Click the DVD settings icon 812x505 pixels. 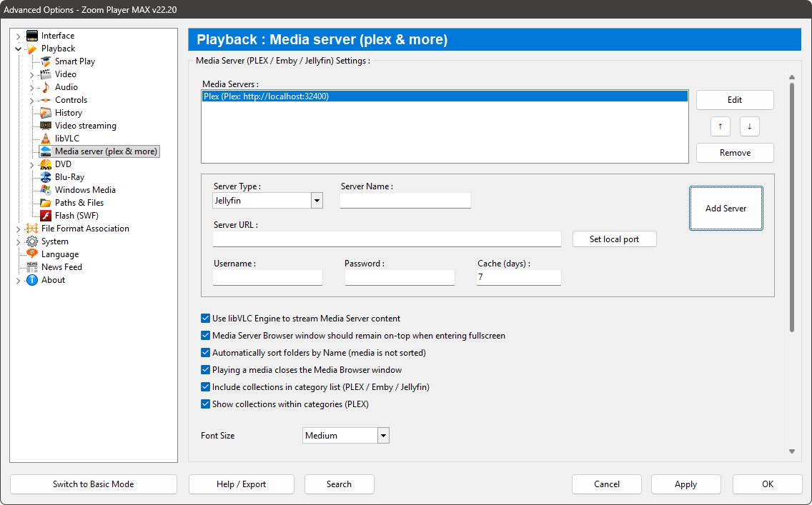[44, 164]
